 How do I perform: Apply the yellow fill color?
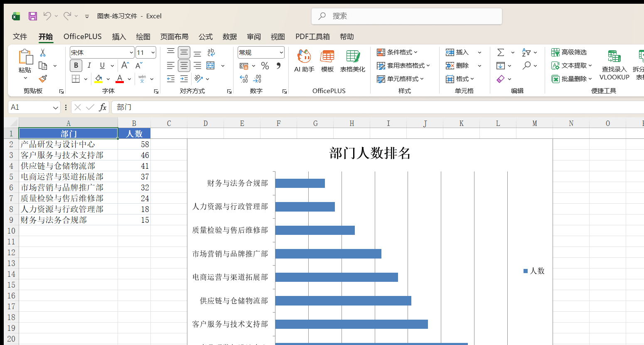pyautogui.click(x=99, y=79)
